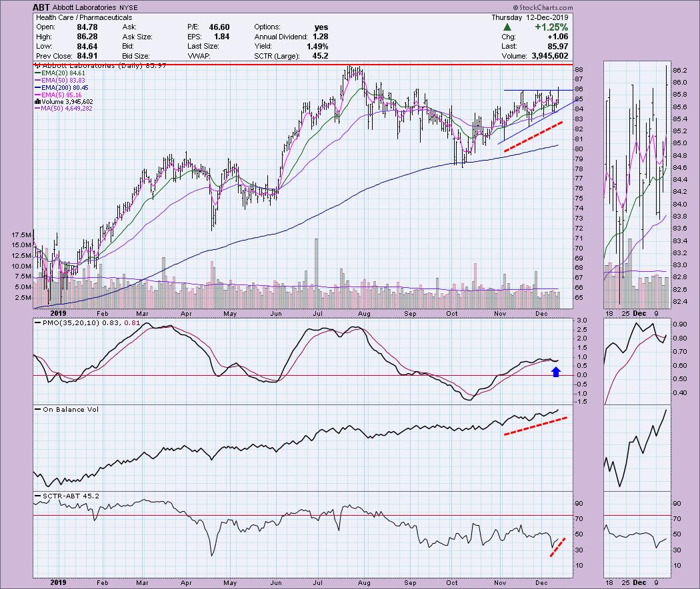The height and width of the screenshot is (589, 700).
Task: Click the 2.5M volume axis label
Action: click(23, 298)
